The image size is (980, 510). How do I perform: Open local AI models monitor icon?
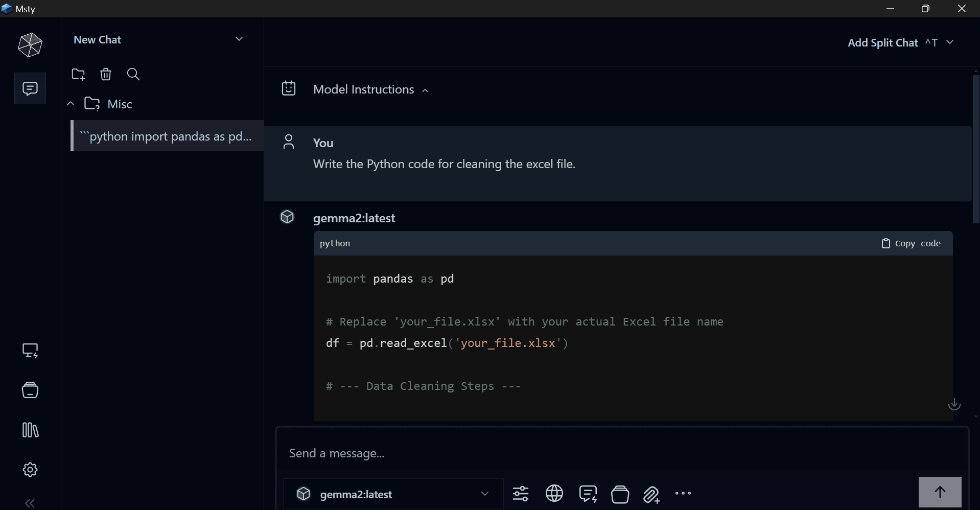[30, 351]
